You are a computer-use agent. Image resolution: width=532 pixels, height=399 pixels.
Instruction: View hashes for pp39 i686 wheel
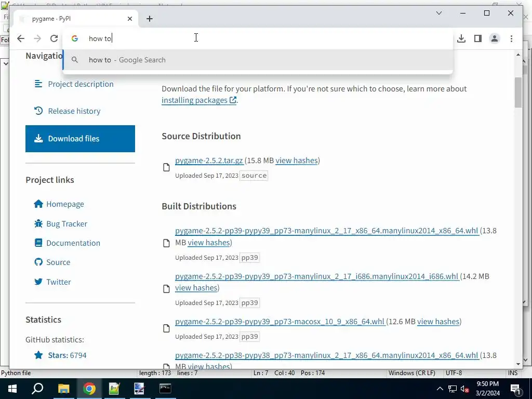click(196, 288)
